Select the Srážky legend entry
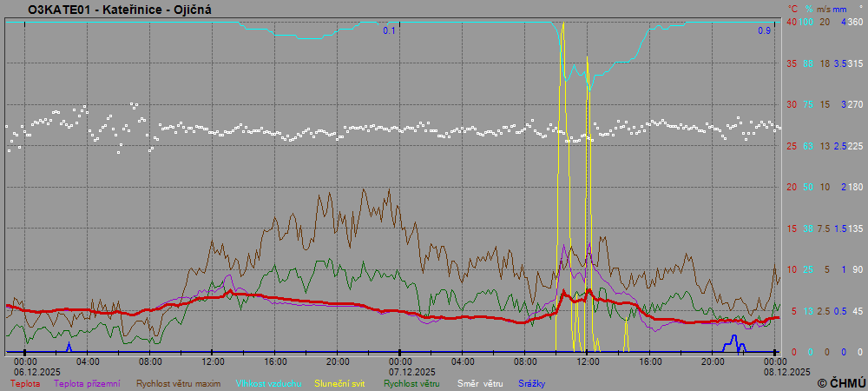 [x=534, y=383]
